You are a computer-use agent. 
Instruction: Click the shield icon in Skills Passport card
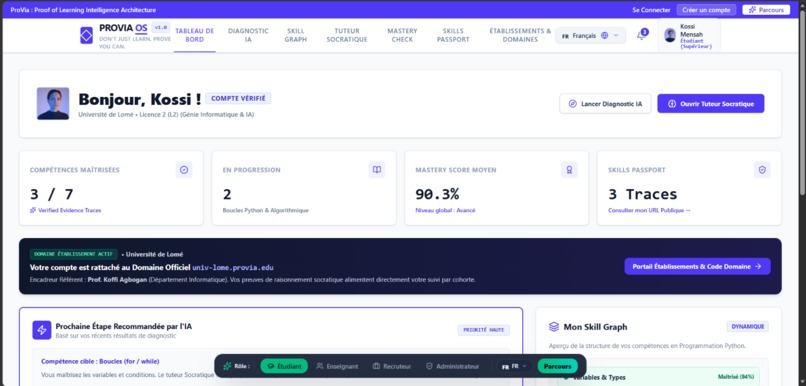[x=762, y=170]
